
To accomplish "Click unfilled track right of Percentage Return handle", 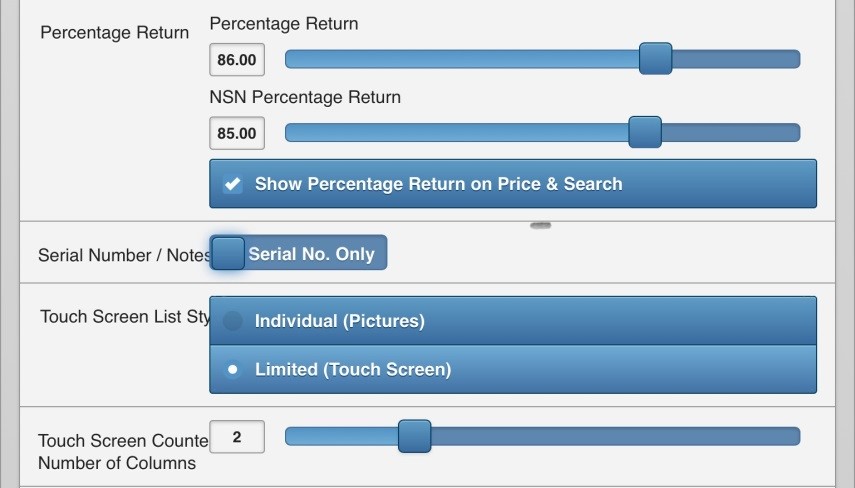I will (x=735, y=60).
